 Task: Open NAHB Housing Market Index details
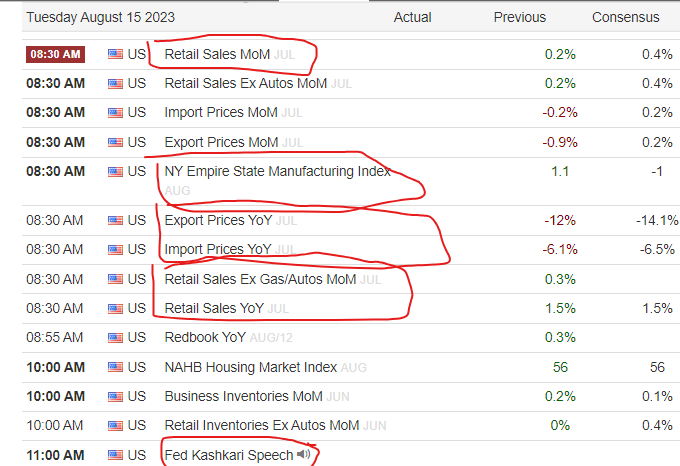(x=251, y=368)
